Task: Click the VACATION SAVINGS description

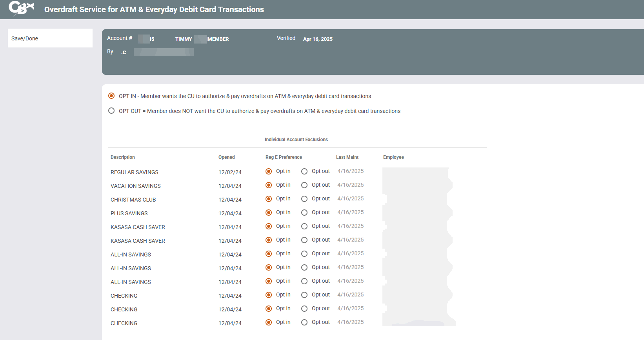Action: click(x=136, y=186)
